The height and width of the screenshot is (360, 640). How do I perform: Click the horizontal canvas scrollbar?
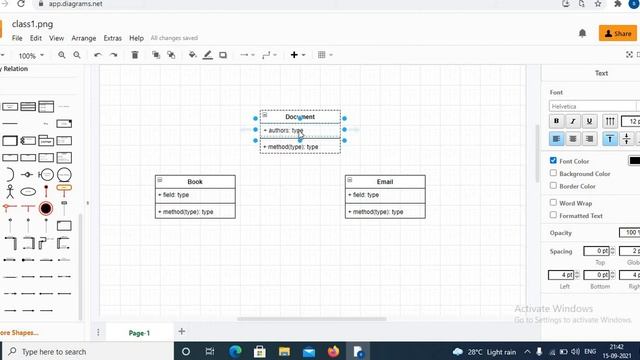[x=311, y=319]
